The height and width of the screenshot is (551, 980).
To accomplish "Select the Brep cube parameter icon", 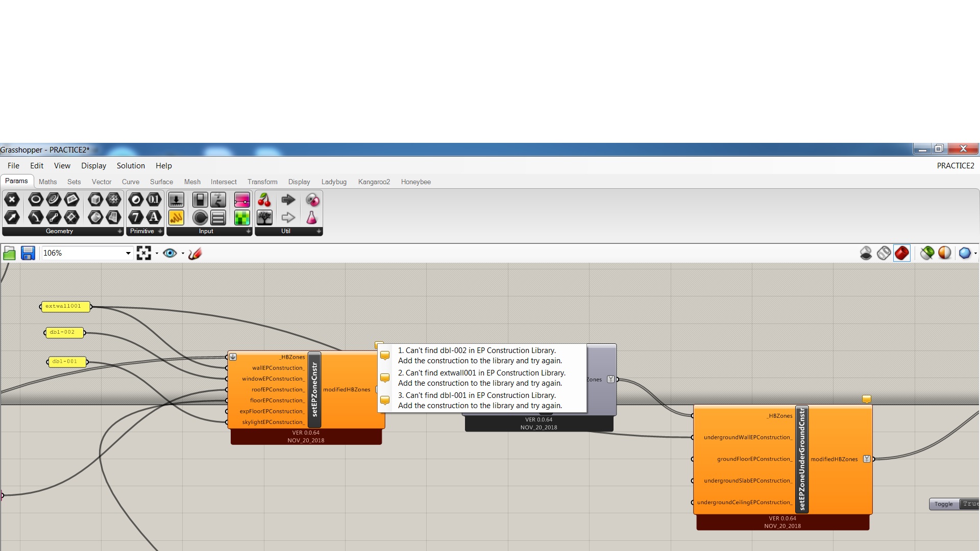I will point(95,199).
